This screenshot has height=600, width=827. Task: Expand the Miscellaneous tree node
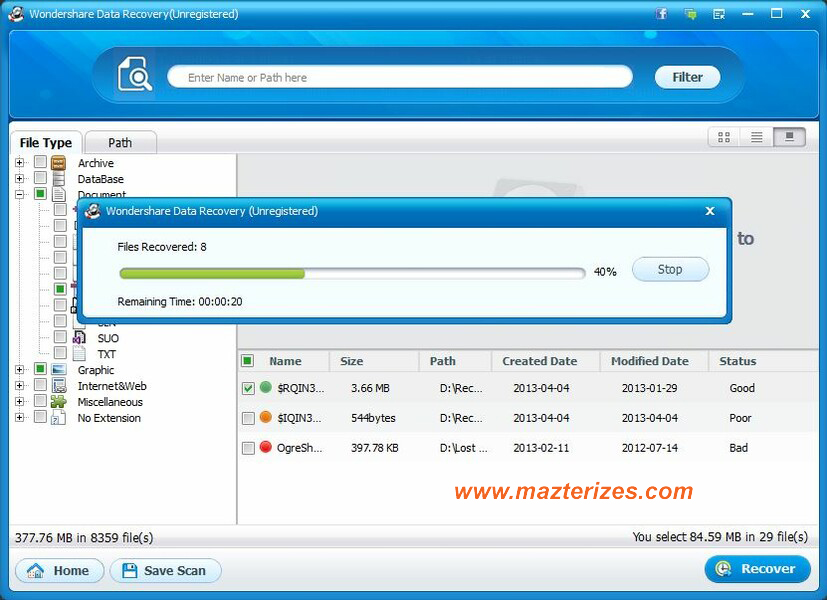point(20,402)
